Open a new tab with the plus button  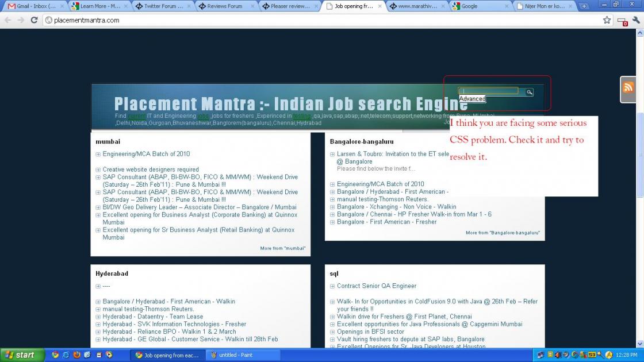pos(584,6)
